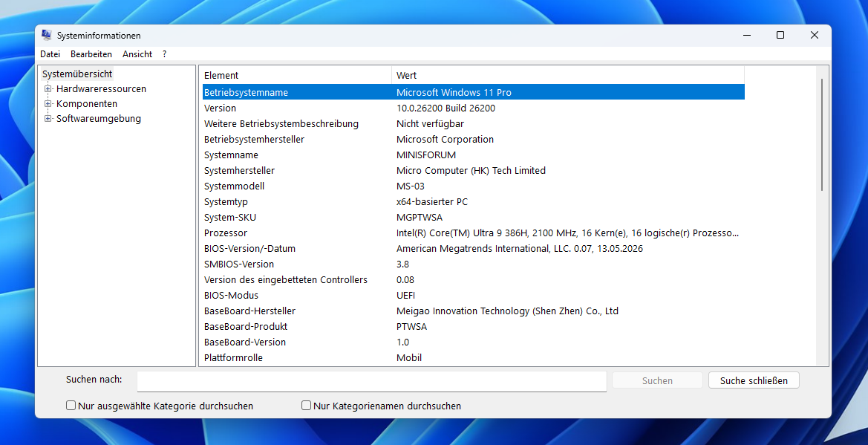This screenshot has height=445, width=868.
Task: Maximize the Systeminformationen window
Action: click(x=780, y=35)
